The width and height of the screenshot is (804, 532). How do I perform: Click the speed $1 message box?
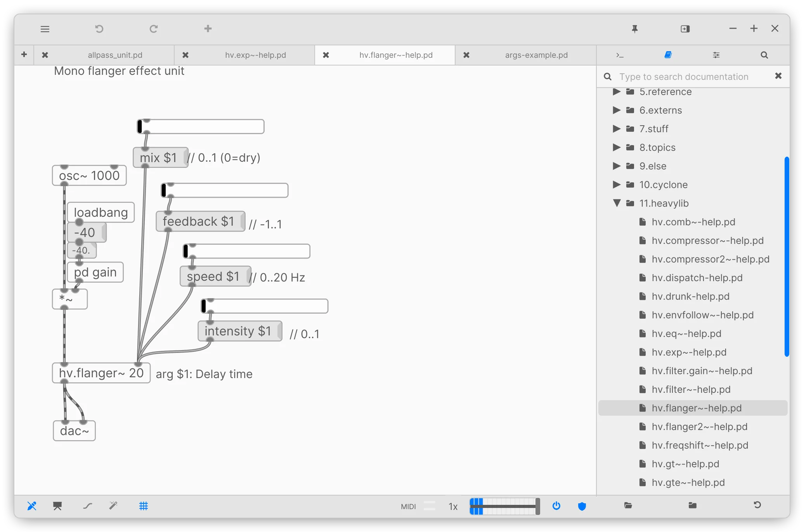point(216,276)
